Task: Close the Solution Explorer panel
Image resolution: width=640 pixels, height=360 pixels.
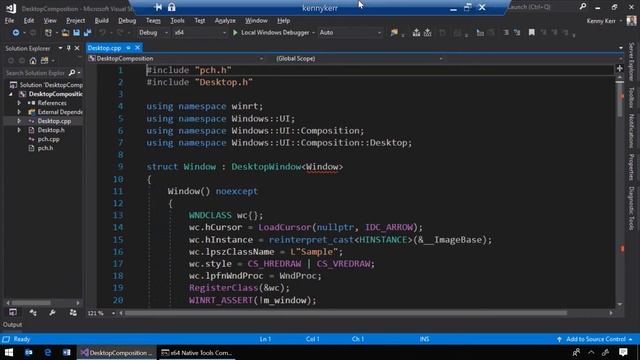Action: click(77, 48)
